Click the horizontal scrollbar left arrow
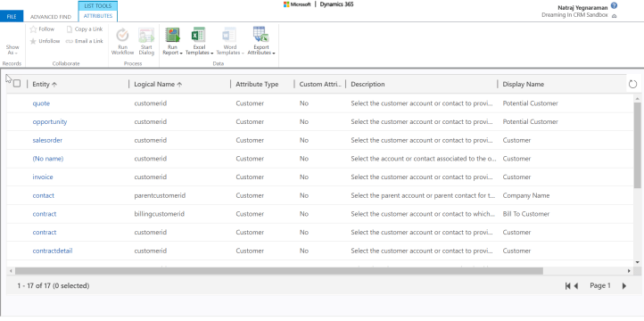This screenshot has height=321, width=644. pyautogui.click(x=11, y=271)
